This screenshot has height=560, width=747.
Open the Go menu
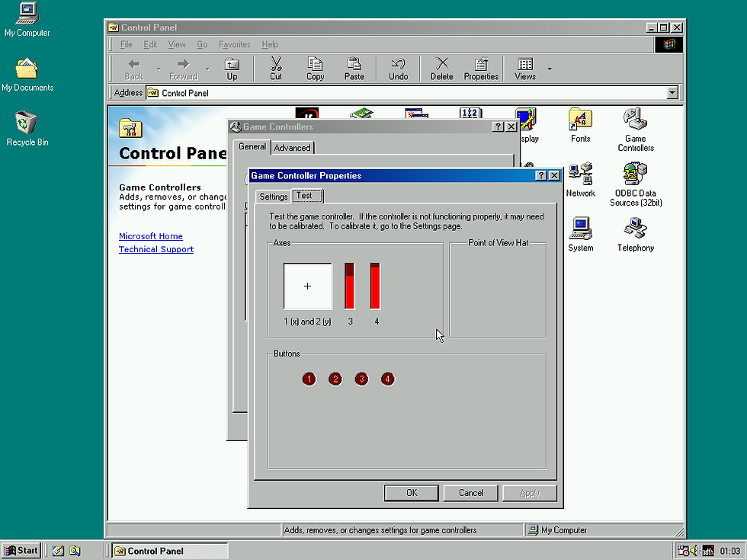coord(202,44)
